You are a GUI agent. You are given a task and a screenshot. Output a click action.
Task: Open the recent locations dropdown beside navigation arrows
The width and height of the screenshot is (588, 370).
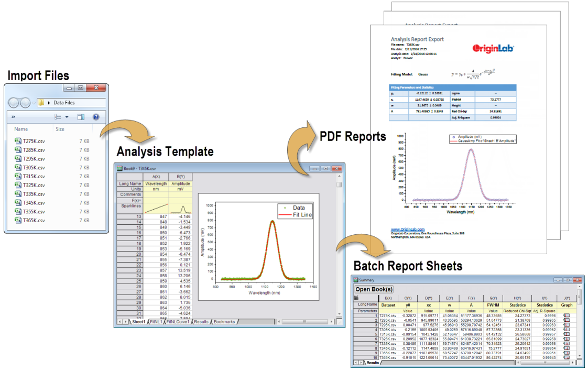[x=34, y=103]
